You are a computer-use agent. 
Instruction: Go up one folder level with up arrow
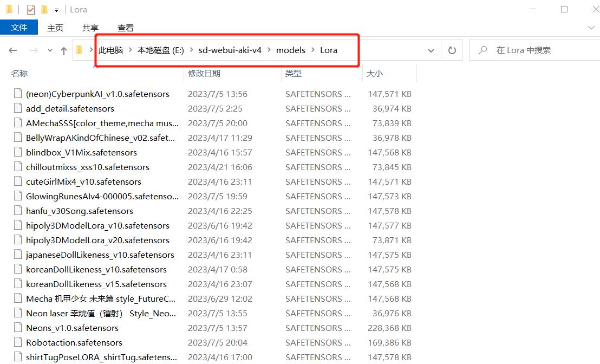(x=64, y=50)
